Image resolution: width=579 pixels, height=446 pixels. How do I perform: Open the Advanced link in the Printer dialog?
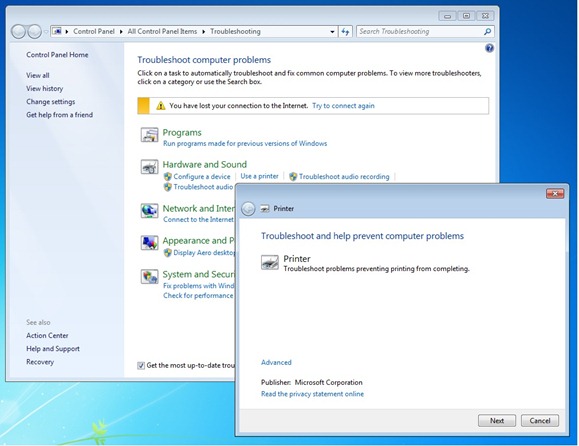pyautogui.click(x=276, y=363)
